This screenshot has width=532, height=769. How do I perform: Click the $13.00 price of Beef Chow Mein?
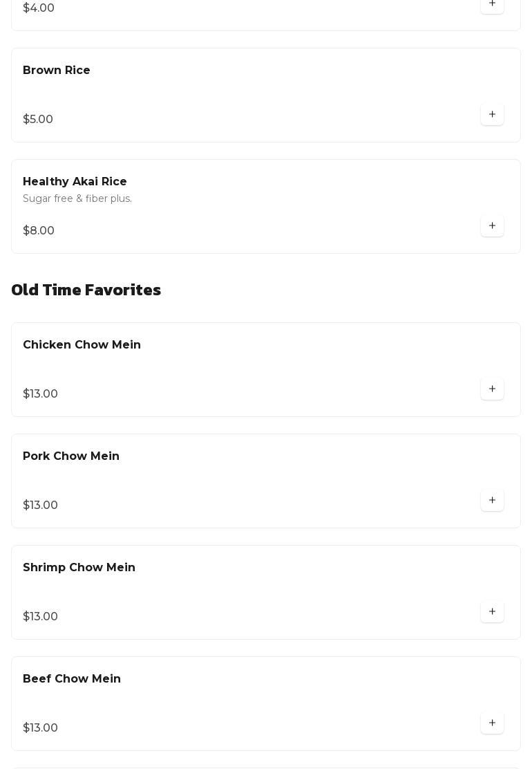pyautogui.click(x=40, y=728)
